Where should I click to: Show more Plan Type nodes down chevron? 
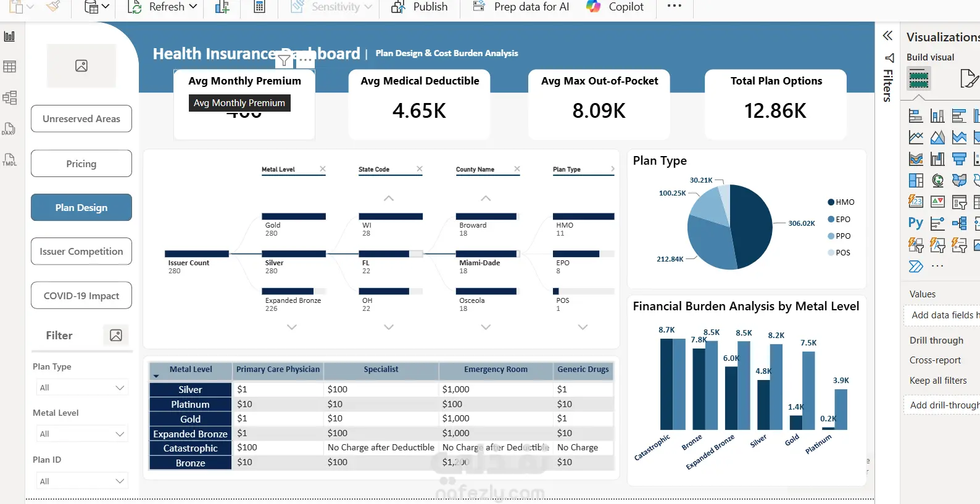coord(583,327)
